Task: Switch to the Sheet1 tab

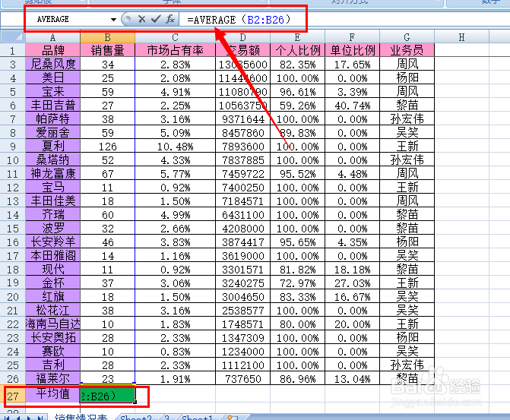Action: (197, 418)
